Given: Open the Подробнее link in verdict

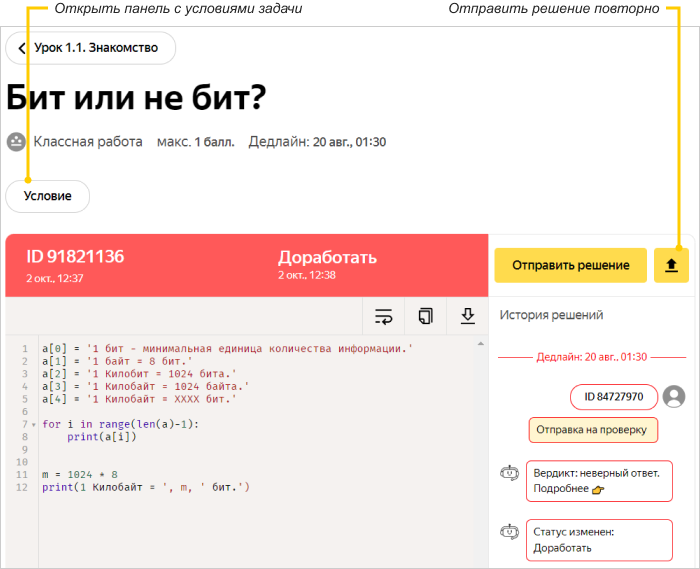Looking at the screenshot, I should click(570, 490).
